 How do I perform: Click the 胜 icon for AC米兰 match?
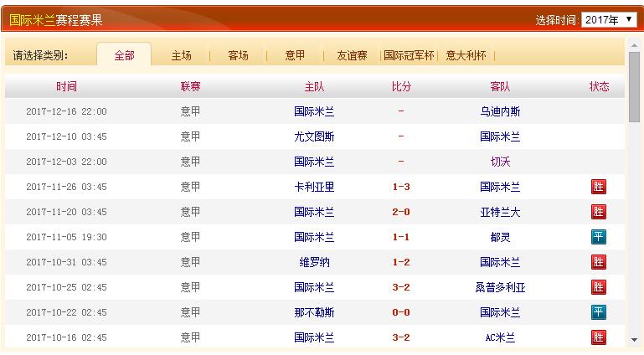(x=599, y=337)
